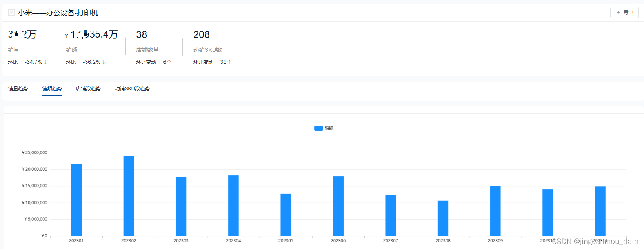Click the 202304 bar in chart
The width and height of the screenshot is (644, 249).
pyautogui.click(x=233, y=206)
